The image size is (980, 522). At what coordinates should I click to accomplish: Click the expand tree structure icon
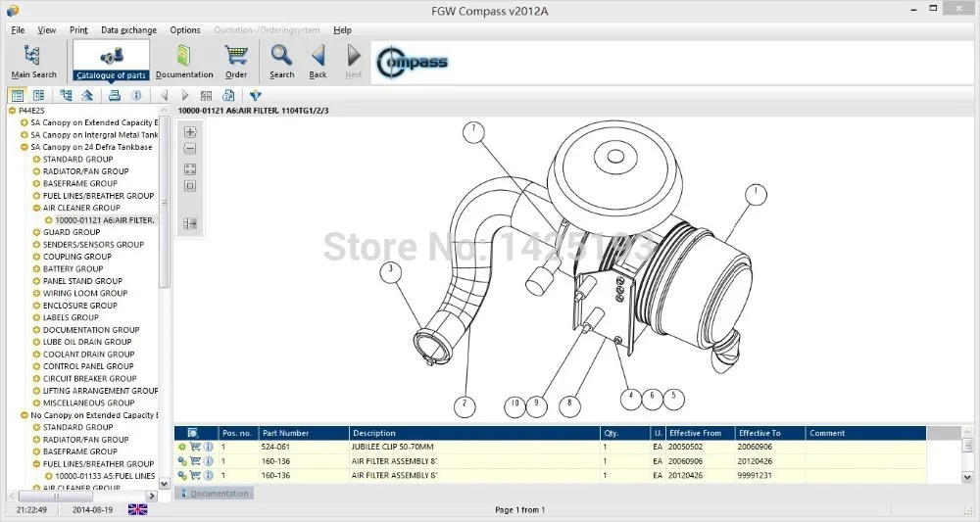pyautogui.click(x=66, y=96)
